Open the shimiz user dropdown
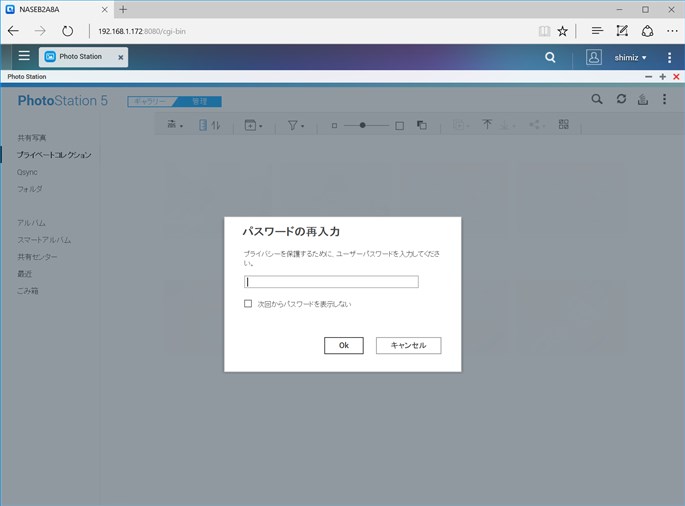This screenshot has width=685, height=506. 630,58
